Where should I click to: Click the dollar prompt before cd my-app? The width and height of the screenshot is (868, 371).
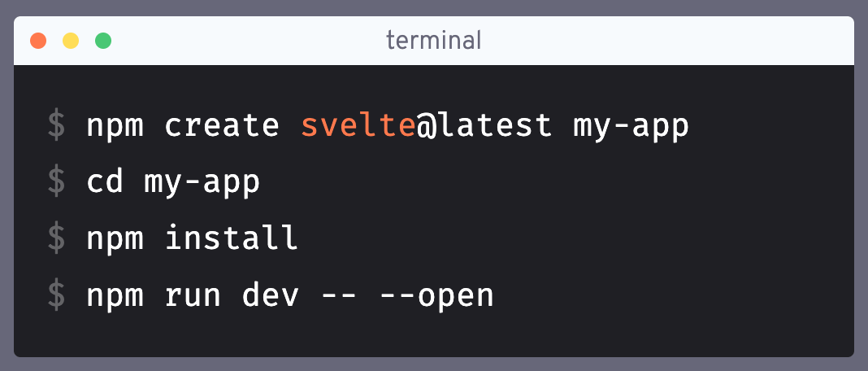tap(56, 182)
